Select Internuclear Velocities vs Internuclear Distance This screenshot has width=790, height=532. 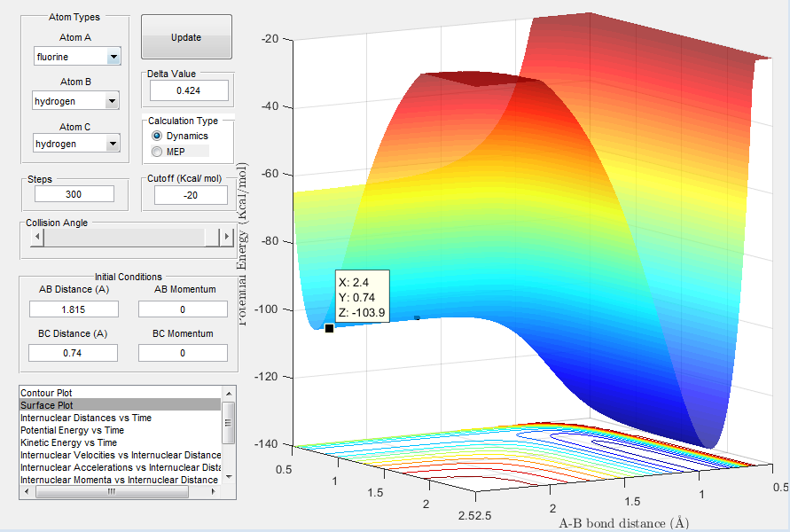[121, 455]
